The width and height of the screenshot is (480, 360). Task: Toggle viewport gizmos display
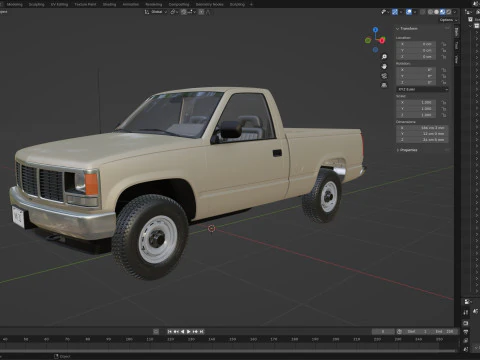(x=395, y=12)
